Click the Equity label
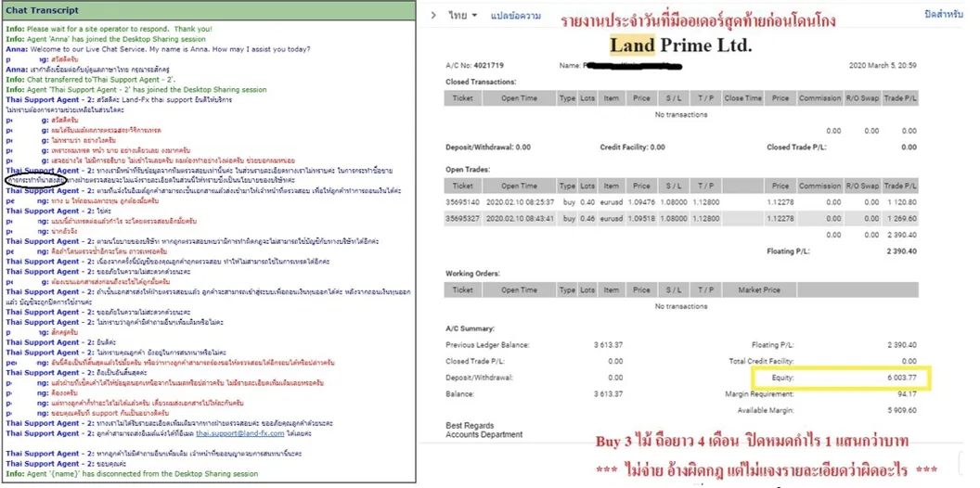Viewport: 980px width, 488px height. (784, 379)
